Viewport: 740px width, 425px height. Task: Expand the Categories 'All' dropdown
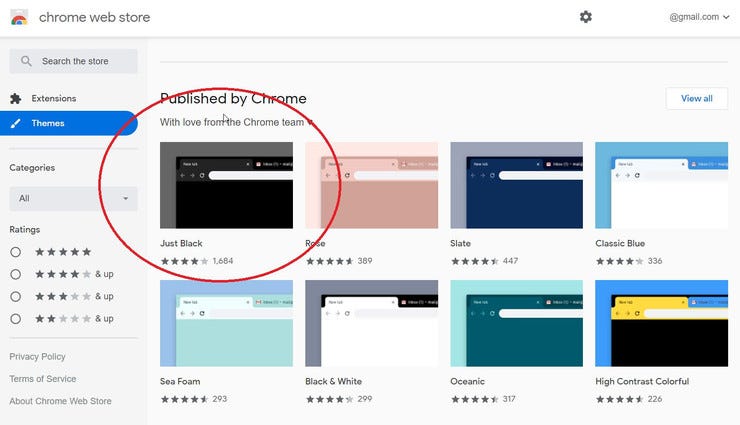[x=73, y=199]
